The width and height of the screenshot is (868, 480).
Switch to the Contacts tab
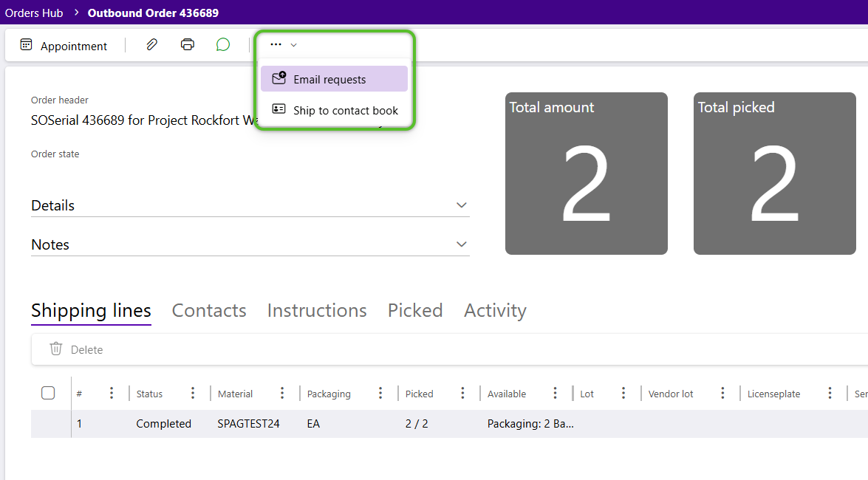pos(209,311)
